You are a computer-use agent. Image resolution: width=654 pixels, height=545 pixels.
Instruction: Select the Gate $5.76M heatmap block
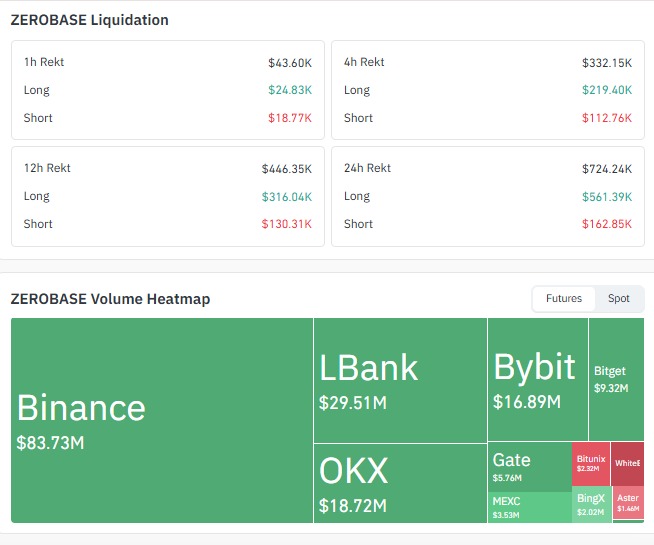[x=530, y=467]
